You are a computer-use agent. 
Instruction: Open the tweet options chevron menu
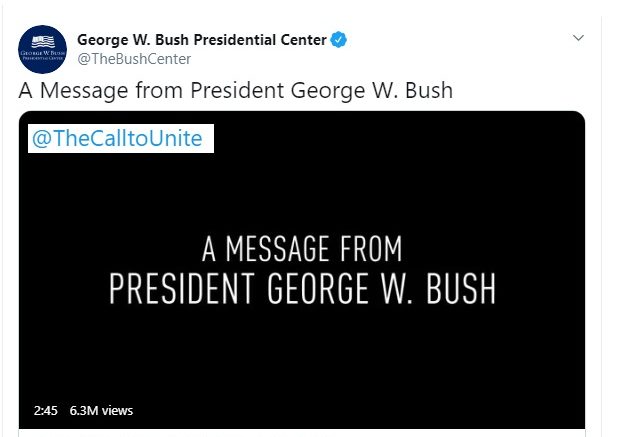[578, 38]
